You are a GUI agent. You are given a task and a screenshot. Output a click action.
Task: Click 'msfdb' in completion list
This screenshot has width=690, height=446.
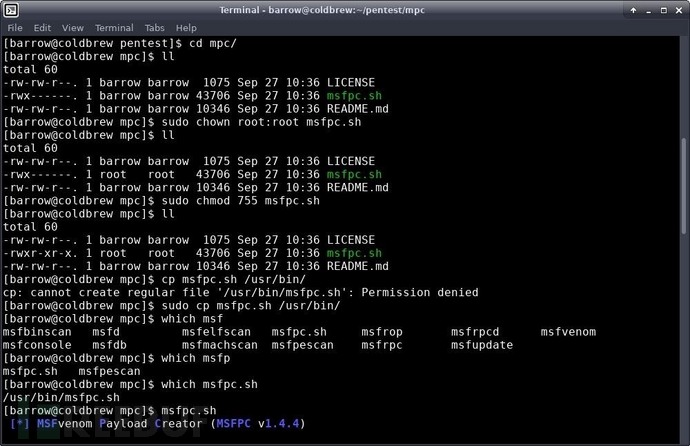(110, 345)
